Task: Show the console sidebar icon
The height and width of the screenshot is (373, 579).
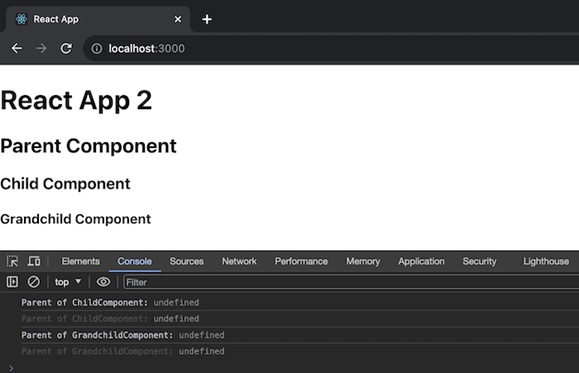Action: pyautogui.click(x=12, y=282)
